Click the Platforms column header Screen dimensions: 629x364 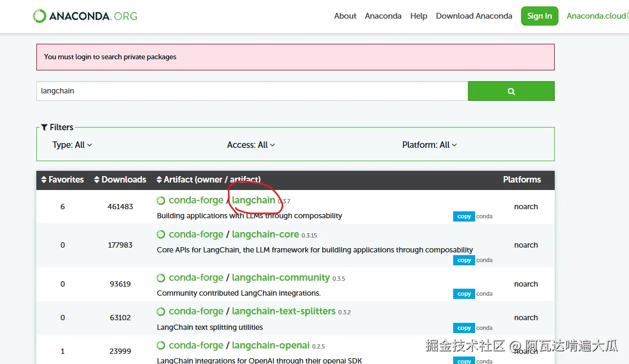click(522, 180)
